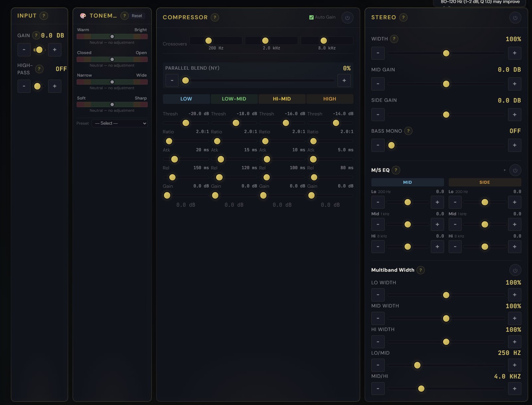Increase Side EQ Mid 1 kHz with plus
Viewport: 532px width, 405px height.
[x=515, y=225]
